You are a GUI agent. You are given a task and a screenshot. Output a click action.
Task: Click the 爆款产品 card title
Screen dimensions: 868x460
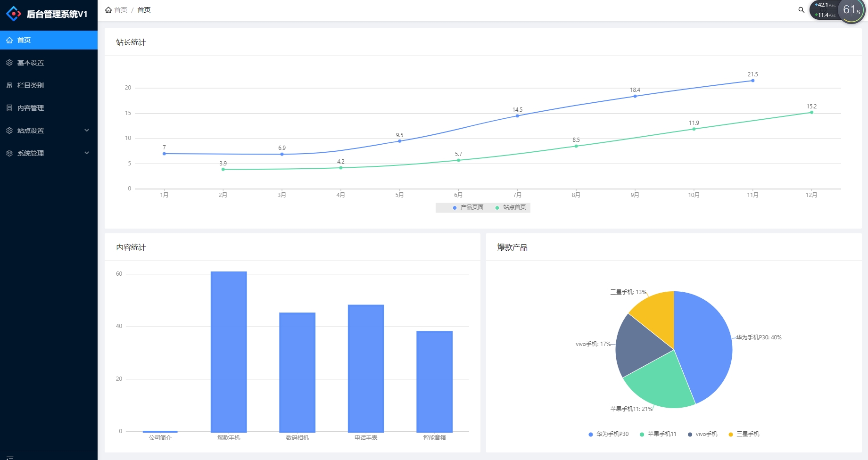pos(513,247)
